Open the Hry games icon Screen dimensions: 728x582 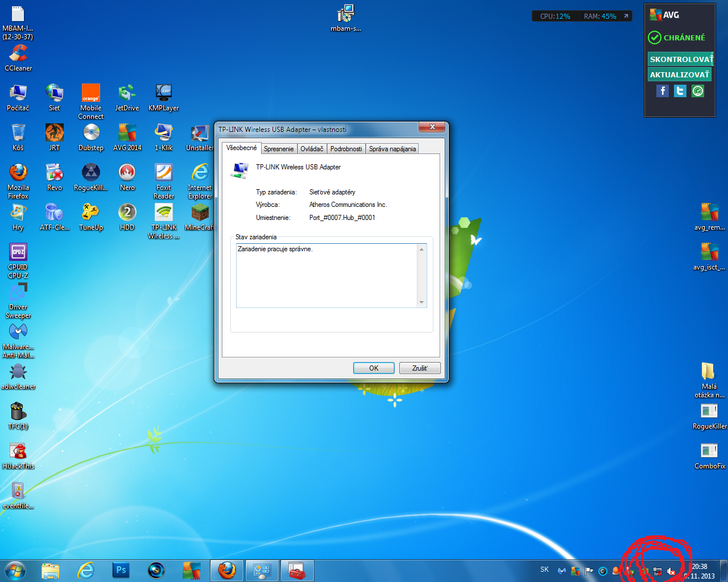tap(18, 217)
